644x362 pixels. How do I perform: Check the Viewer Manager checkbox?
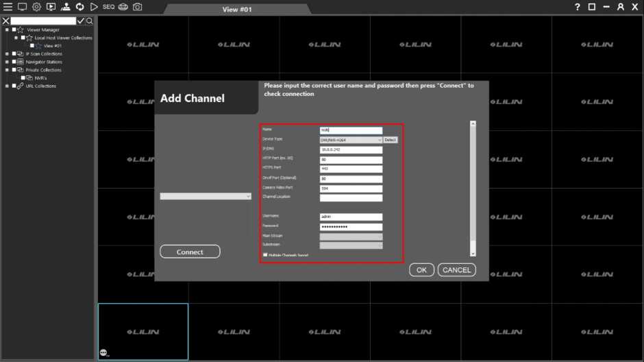[x=14, y=30]
